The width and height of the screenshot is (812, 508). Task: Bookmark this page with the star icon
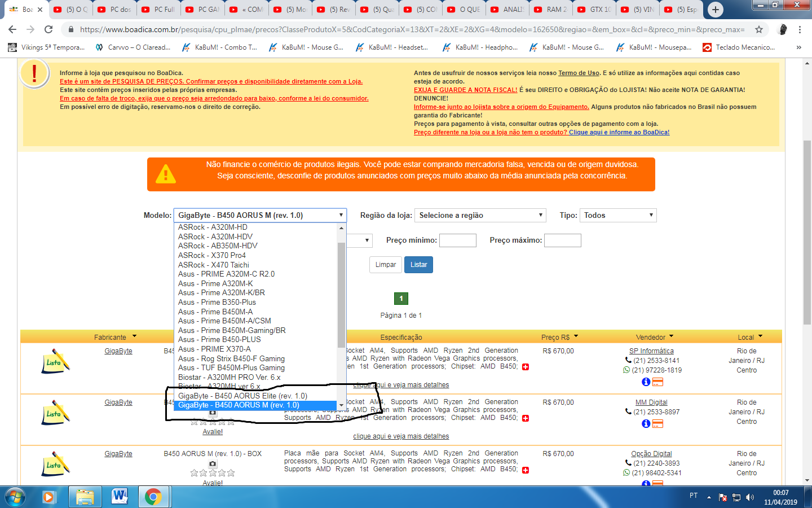click(759, 29)
